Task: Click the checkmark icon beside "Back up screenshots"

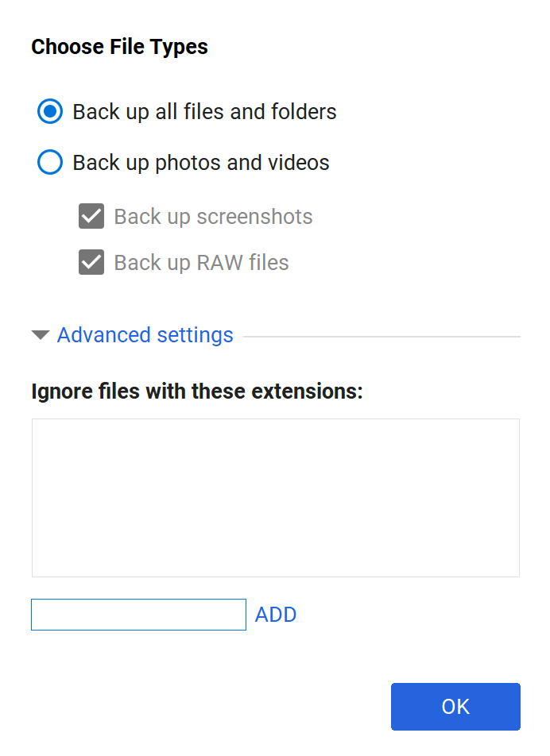Action: (x=91, y=217)
